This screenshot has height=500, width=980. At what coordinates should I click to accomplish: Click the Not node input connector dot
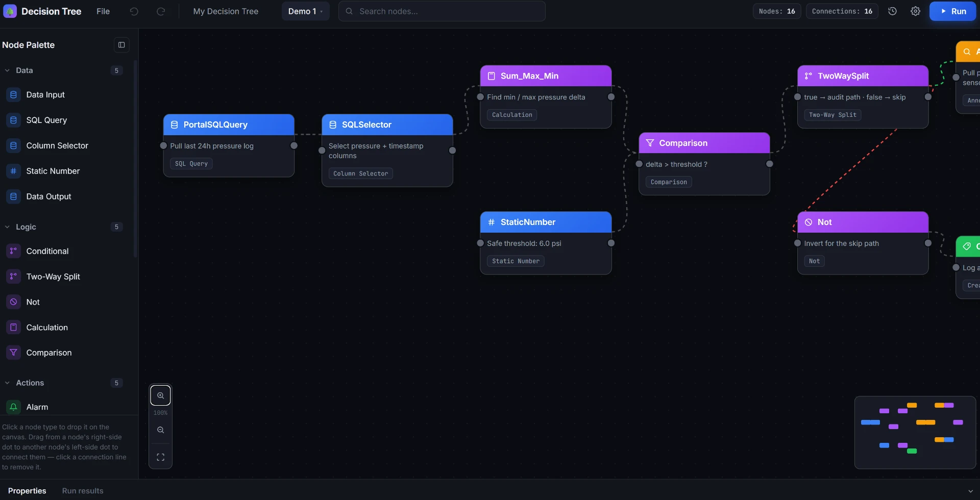click(798, 243)
